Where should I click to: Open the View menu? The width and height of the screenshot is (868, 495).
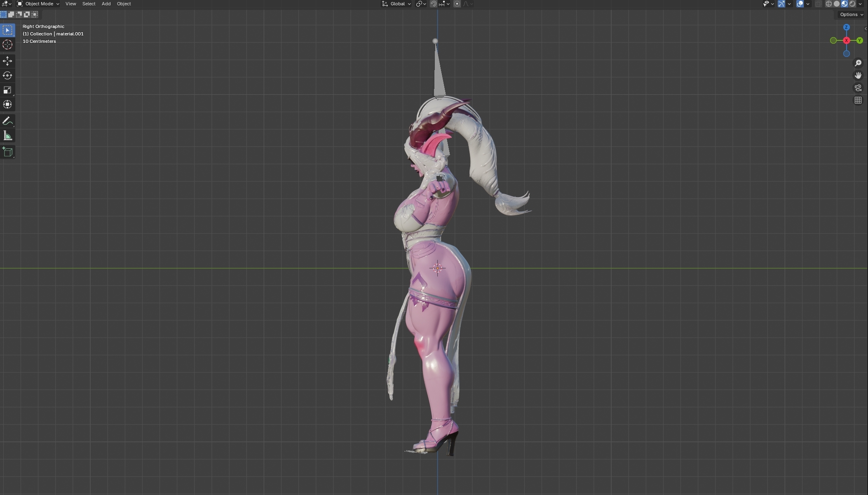point(70,4)
